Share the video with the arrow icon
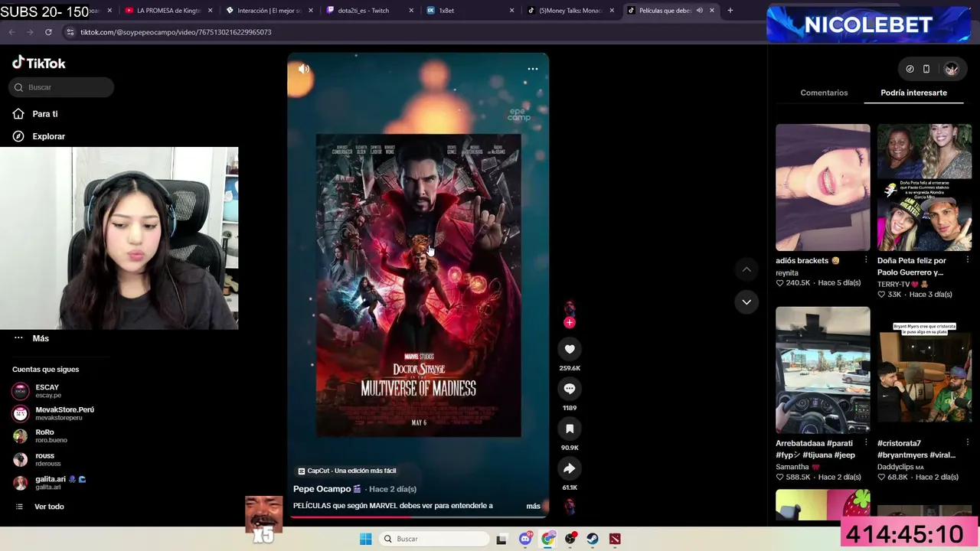980x551 pixels. coord(570,468)
